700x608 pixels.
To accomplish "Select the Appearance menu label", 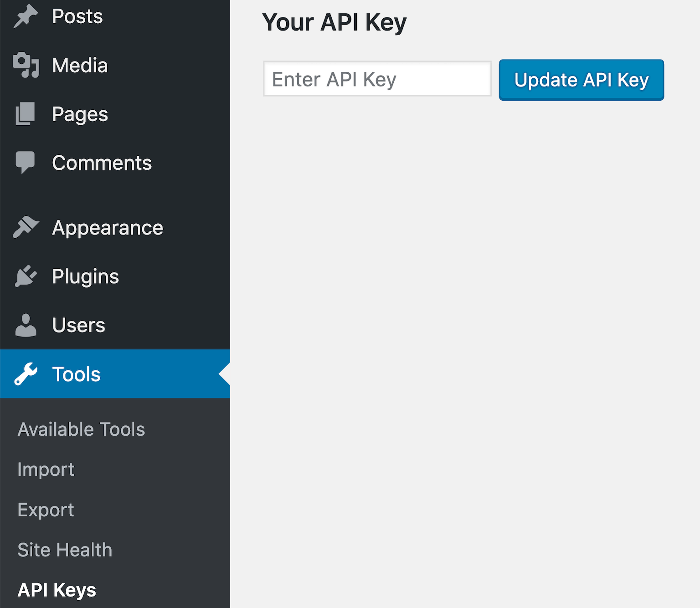I will (x=108, y=227).
